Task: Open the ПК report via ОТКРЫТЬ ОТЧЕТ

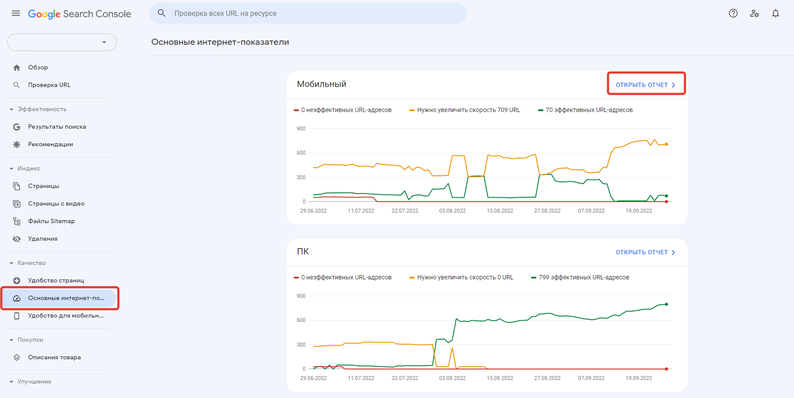Action: click(x=646, y=252)
